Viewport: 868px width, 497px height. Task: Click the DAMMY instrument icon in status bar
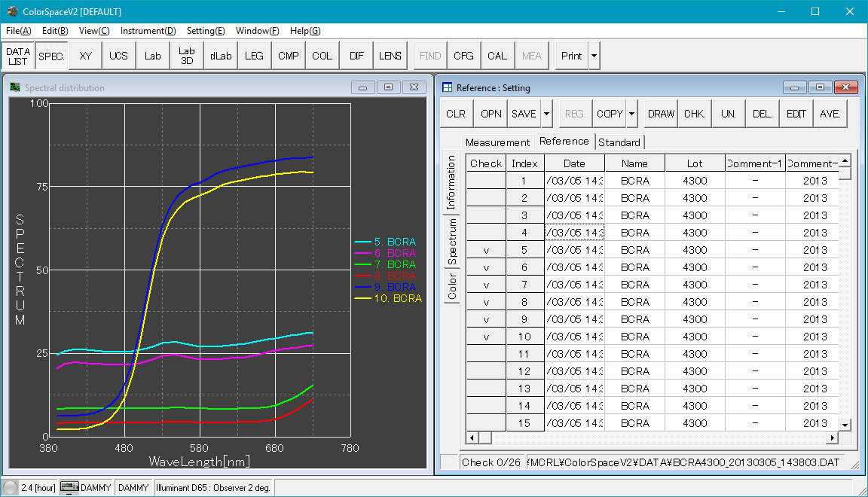click(x=69, y=488)
